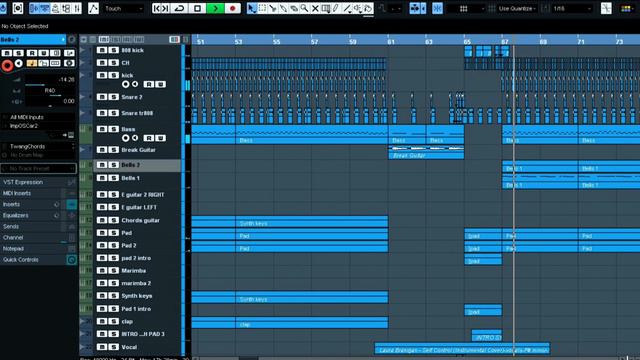Select the Line tool
The image size is (640, 360).
(347, 8)
